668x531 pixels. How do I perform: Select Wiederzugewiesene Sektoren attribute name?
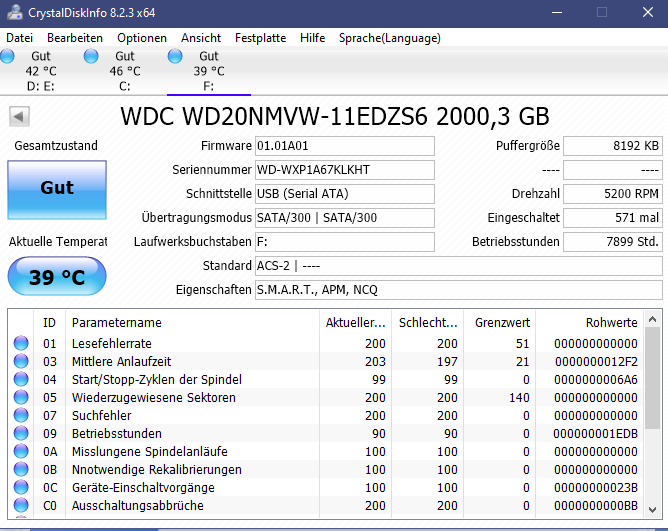154,398
